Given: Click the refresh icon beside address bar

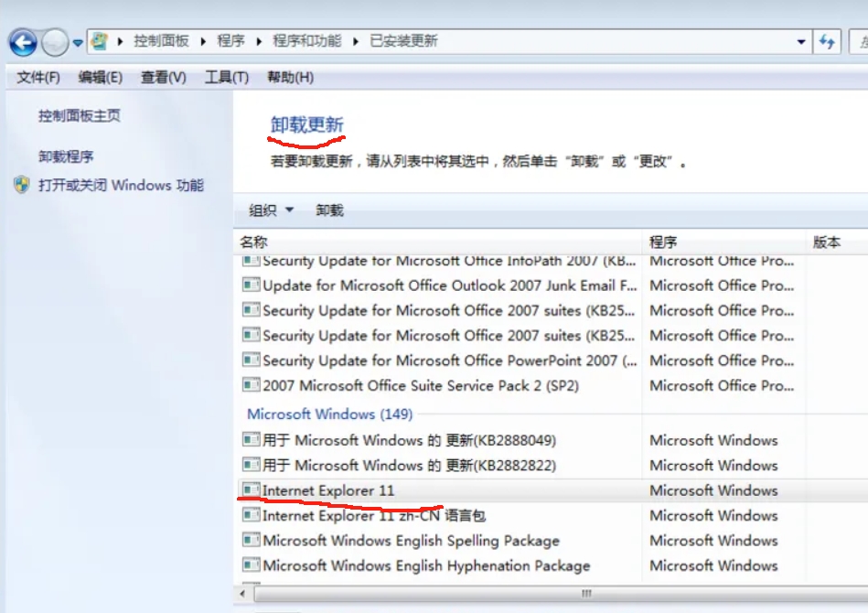Looking at the screenshot, I should coord(828,41).
